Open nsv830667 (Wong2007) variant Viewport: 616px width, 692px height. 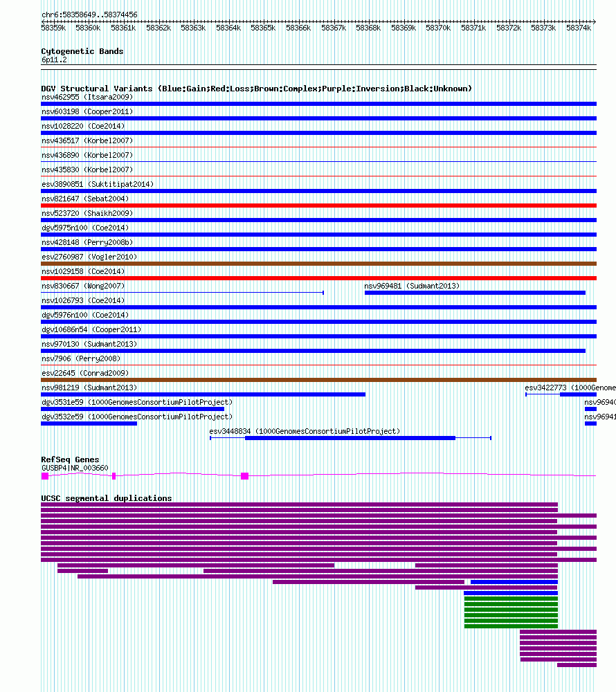83,286
